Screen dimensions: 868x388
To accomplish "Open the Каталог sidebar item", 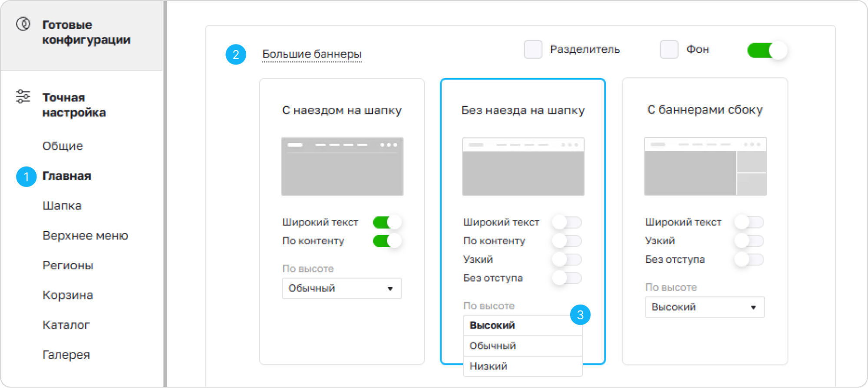I will 66,325.
